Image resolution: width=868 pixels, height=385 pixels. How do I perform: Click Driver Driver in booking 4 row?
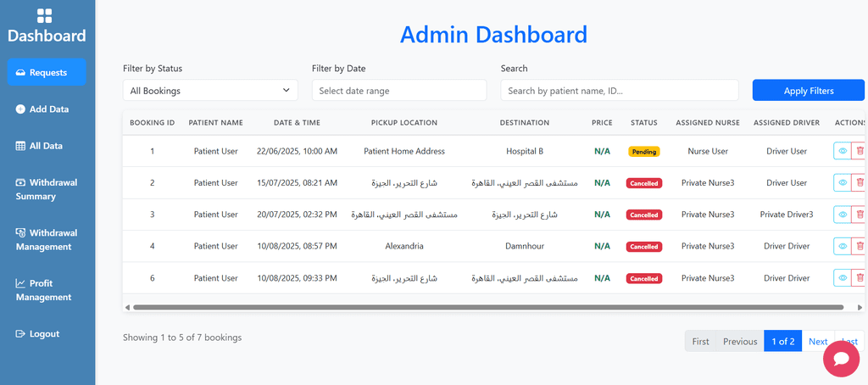click(x=787, y=247)
